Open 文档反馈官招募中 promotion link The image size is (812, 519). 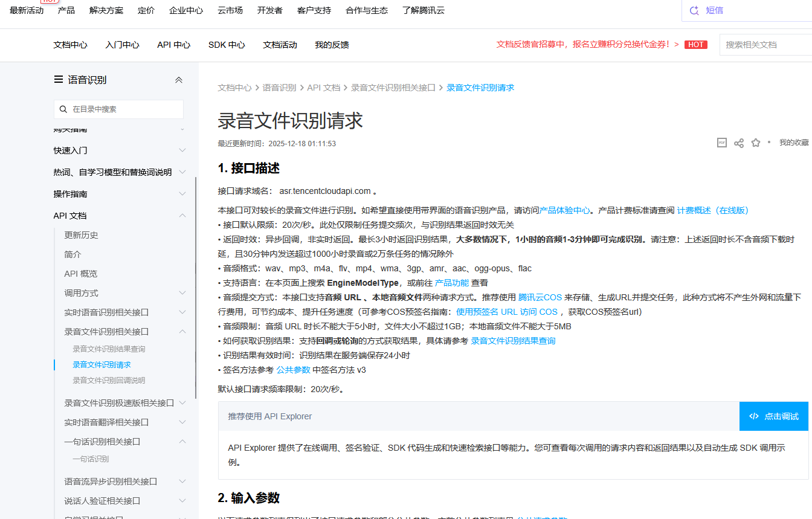587,45
